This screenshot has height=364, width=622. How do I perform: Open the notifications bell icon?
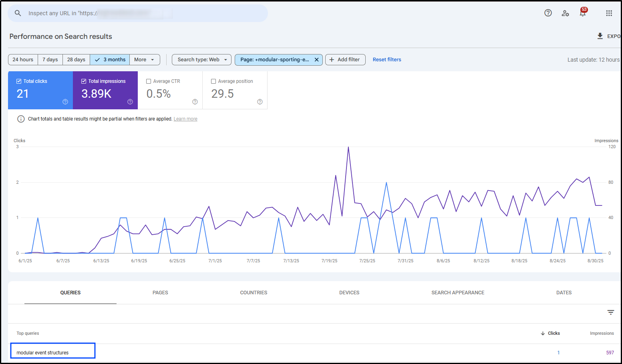point(583,13)
